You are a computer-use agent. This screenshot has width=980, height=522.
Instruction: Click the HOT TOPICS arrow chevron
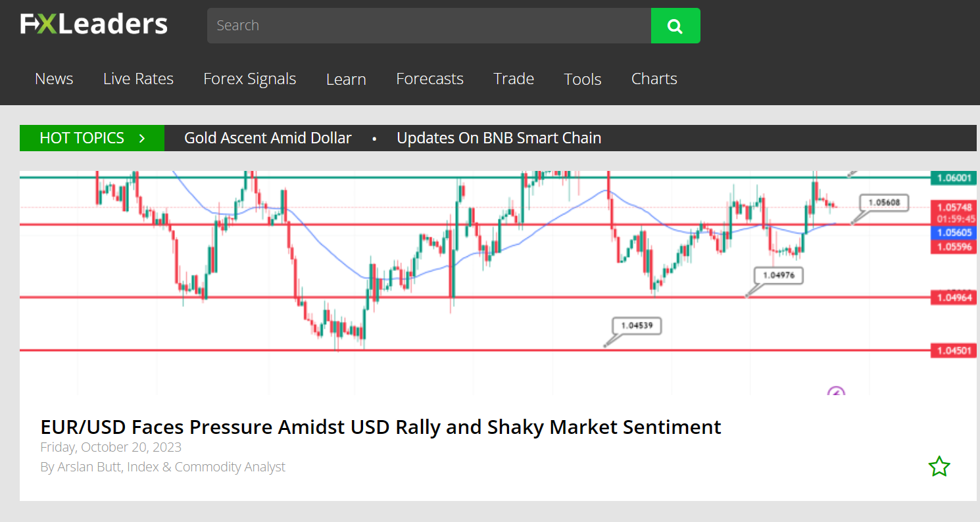(x=141, y=138)
